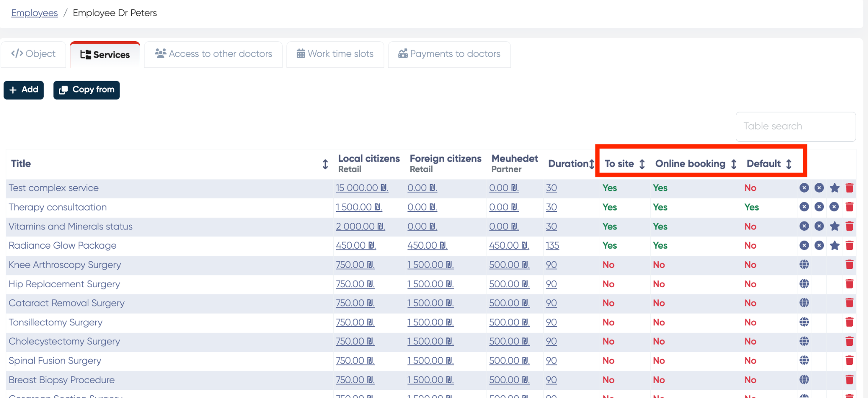Delete Breast Biopsy Procedure row
The height and width of the screenshot is (398, 868).
pos(849,380)
